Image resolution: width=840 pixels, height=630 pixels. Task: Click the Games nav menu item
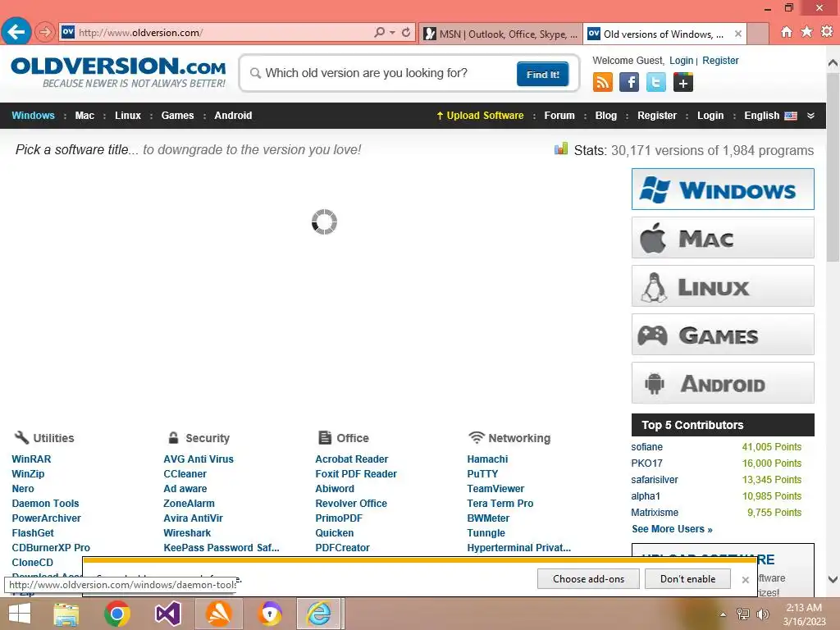click(177, 115)
